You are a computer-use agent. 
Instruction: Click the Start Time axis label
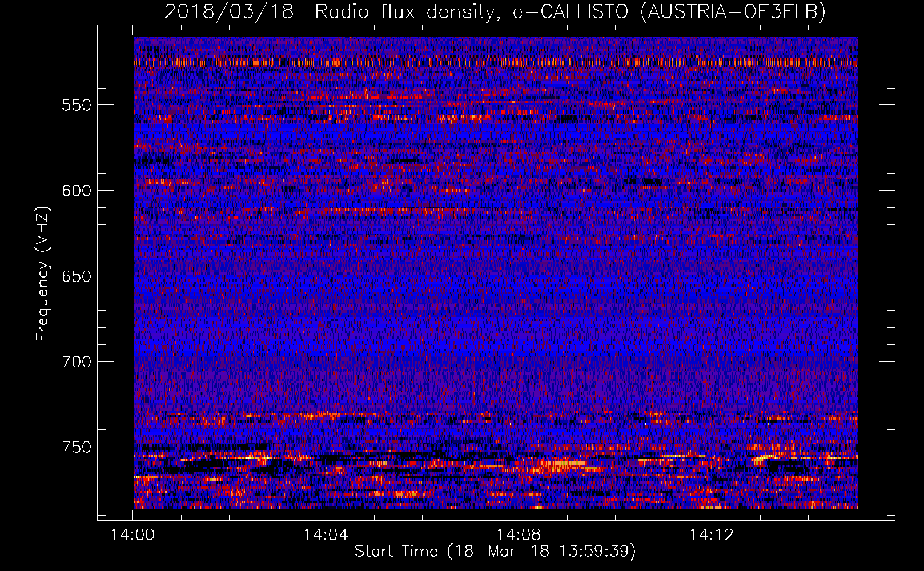[x=495, y=552]
